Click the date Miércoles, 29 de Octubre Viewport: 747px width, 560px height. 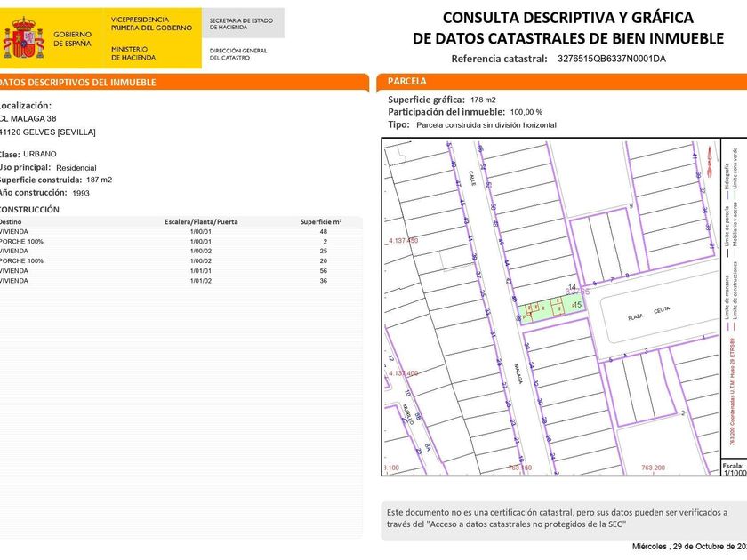689,546
